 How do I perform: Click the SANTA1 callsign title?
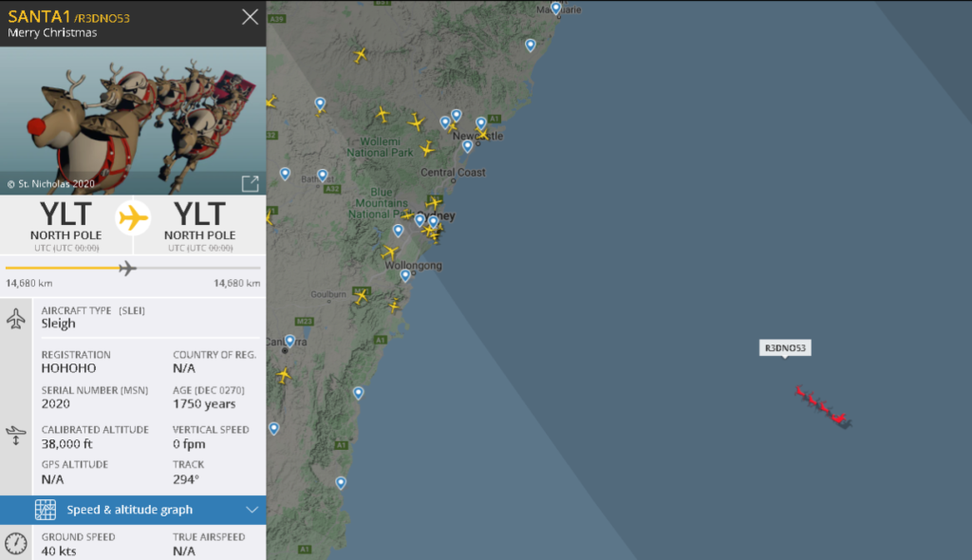[x=39, y=17]
